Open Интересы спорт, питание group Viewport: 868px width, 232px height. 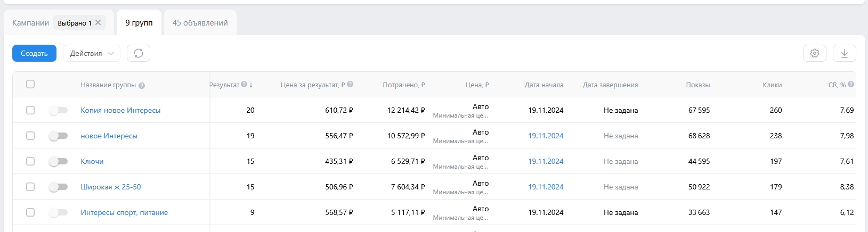click(x=124, y=212)
